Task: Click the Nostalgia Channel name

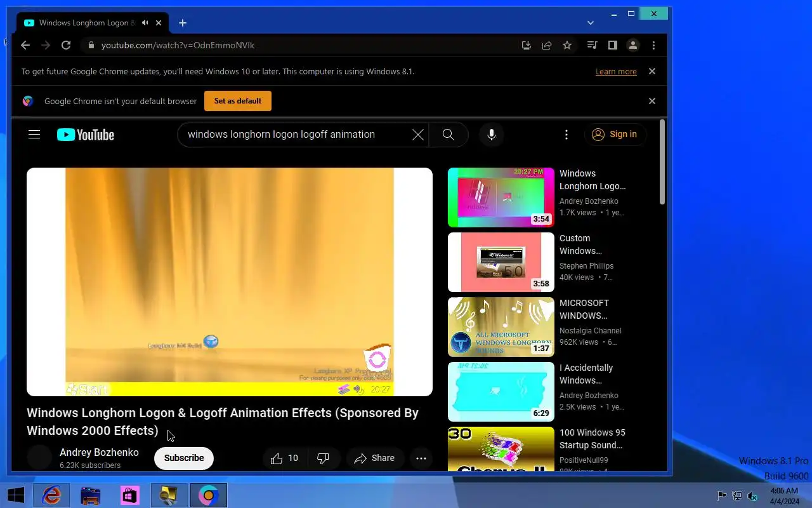Action: 590,331
